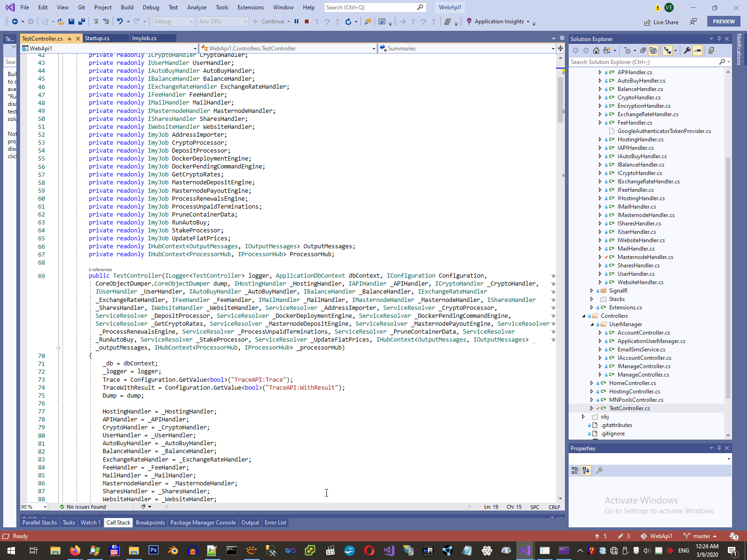Toggle pin on TestController.cs tab

70,39
